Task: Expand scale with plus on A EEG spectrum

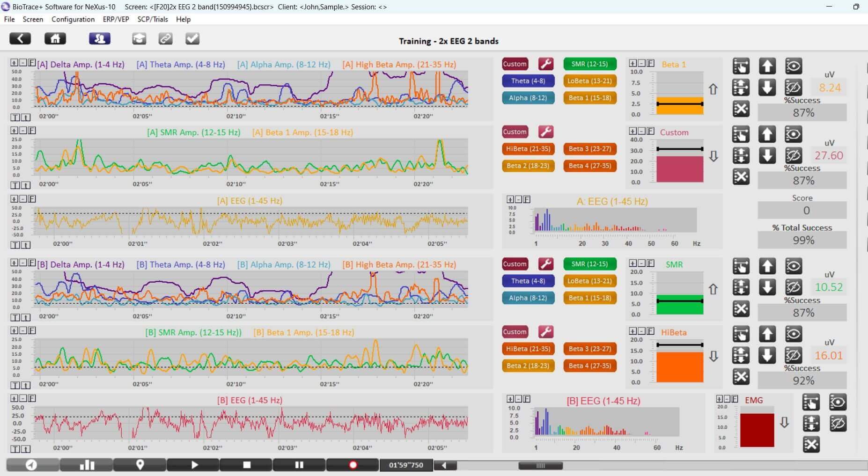Action: (510, 199)
